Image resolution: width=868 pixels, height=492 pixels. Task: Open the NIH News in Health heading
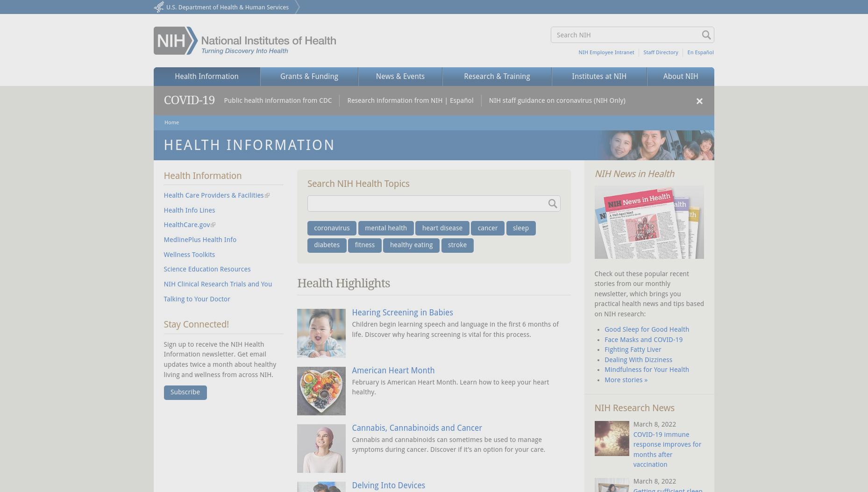tap(634, 174)
